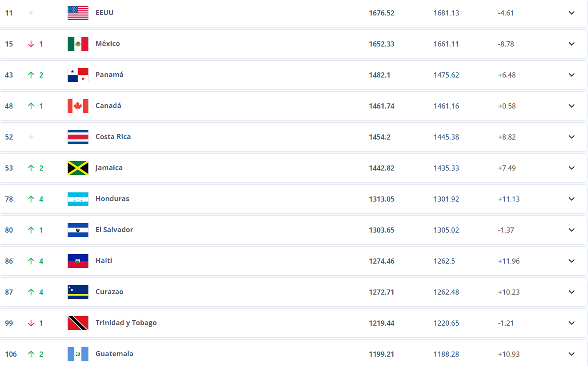
Task: Click the United States flag icon
Action: coord(78,13)
